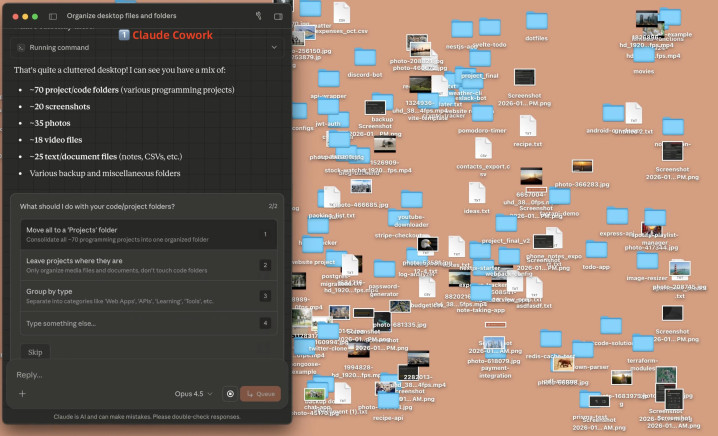The height and width of the screenshot is (436, 718).
Task: Select the terraform-modules folder
Action: tap(642, 343)
